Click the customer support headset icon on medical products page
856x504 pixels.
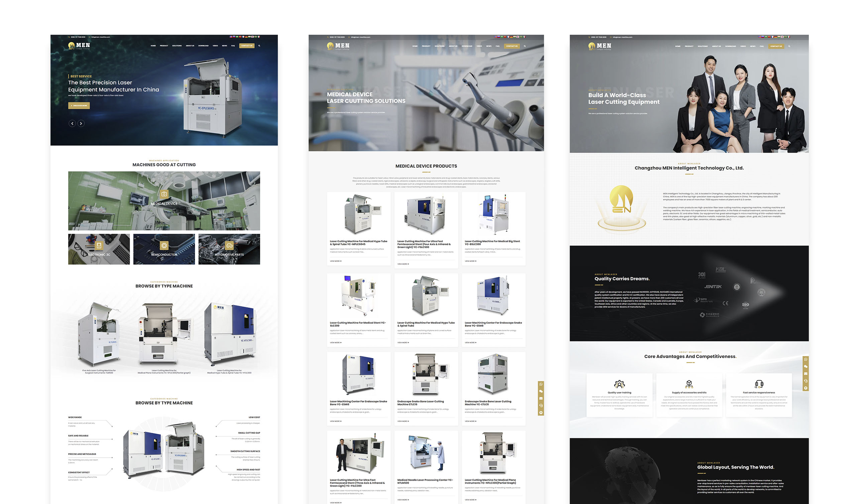541,405
